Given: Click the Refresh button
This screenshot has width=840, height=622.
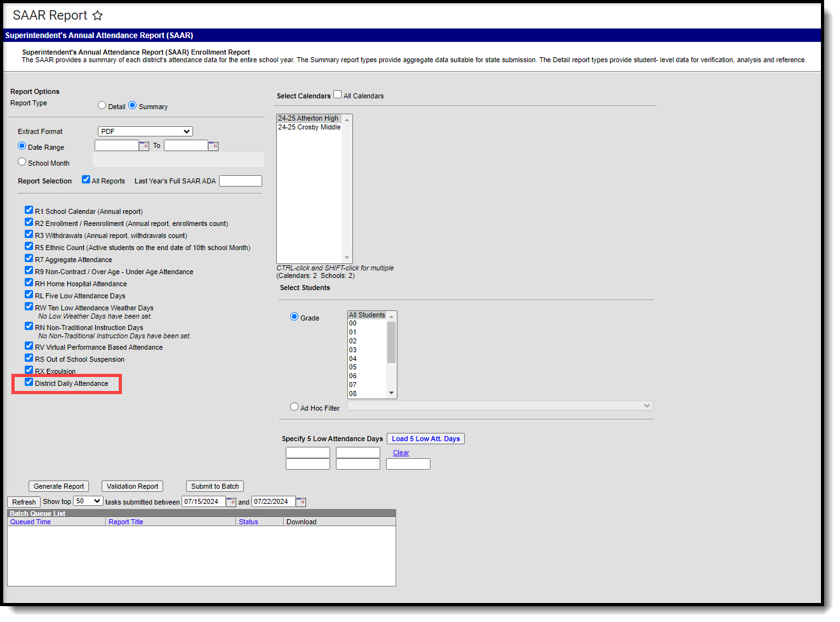Looking at the screenshot, I should [x=24, y=502].
